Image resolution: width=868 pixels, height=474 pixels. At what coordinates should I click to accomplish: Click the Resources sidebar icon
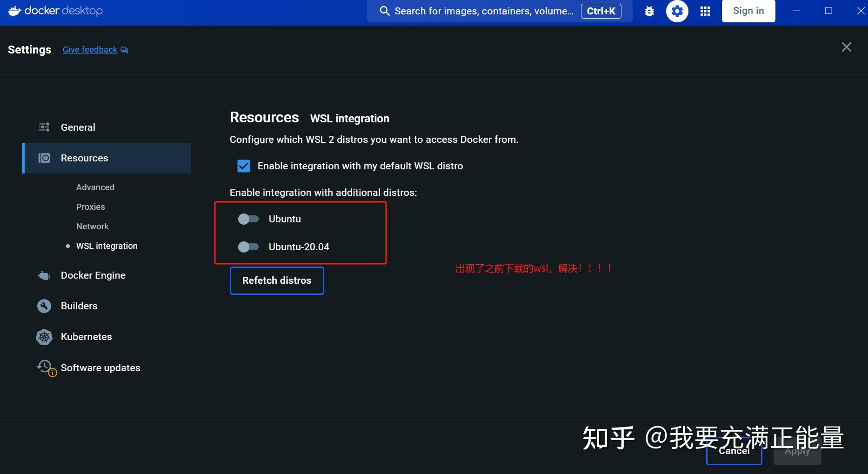(44, 158)
